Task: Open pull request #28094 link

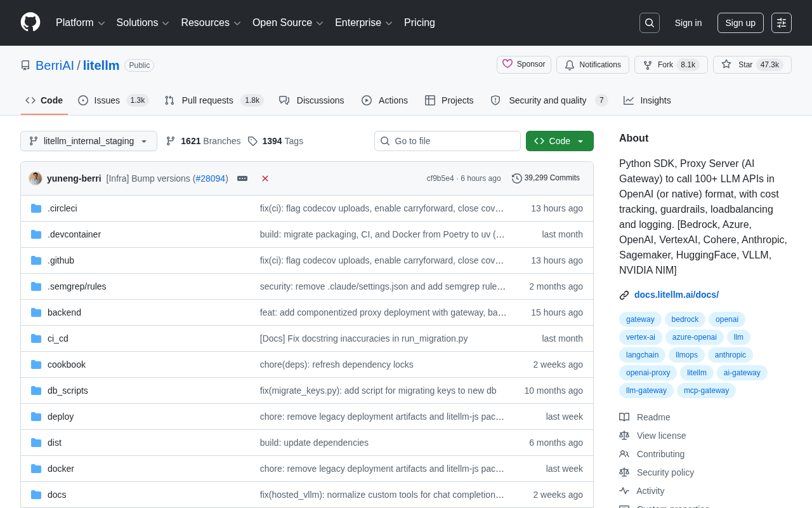Action: coord(211,178)
